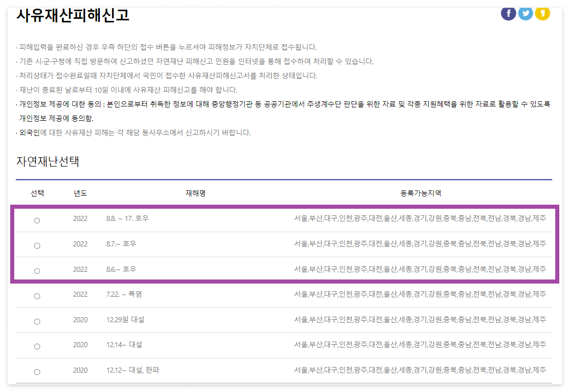Share this page via the KakaoTalk icon
The image size is (570, 392).
(542, 13)
